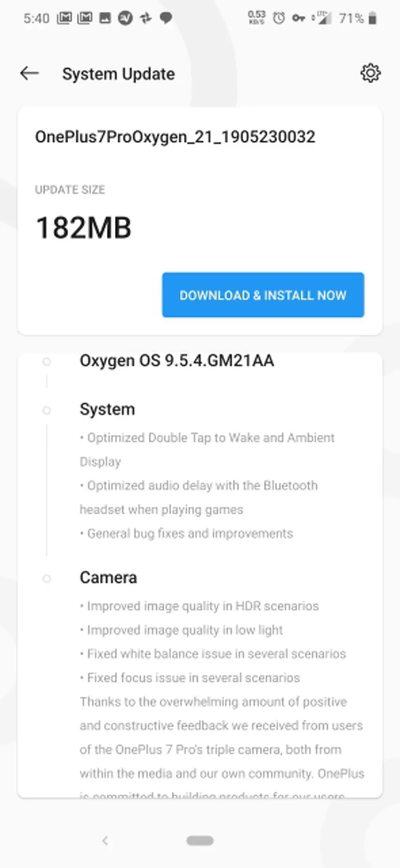This screenshot has width=400, height=868.
Task: Tap the 182MB update size text
Action: tap(83, 228)
